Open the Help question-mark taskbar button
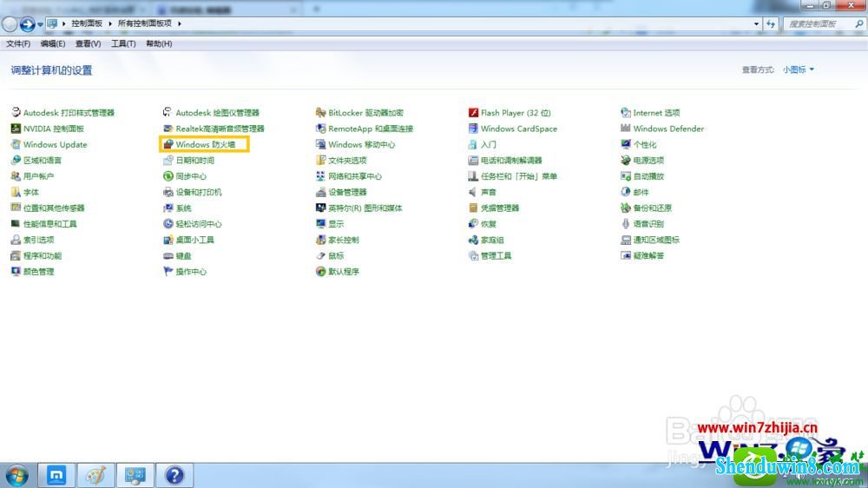Screen dimensions: 868x488 click(174, 475)
